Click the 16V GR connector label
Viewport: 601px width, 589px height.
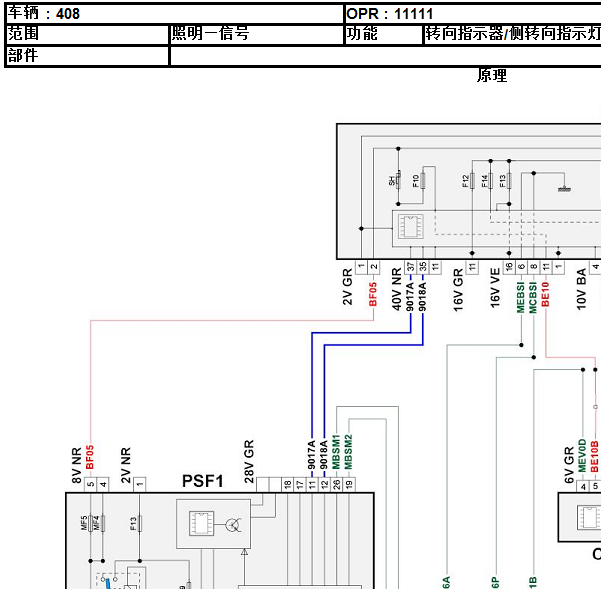458,290
